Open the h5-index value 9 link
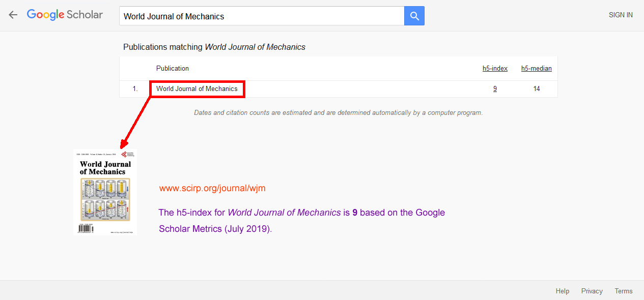 point(495,88)
